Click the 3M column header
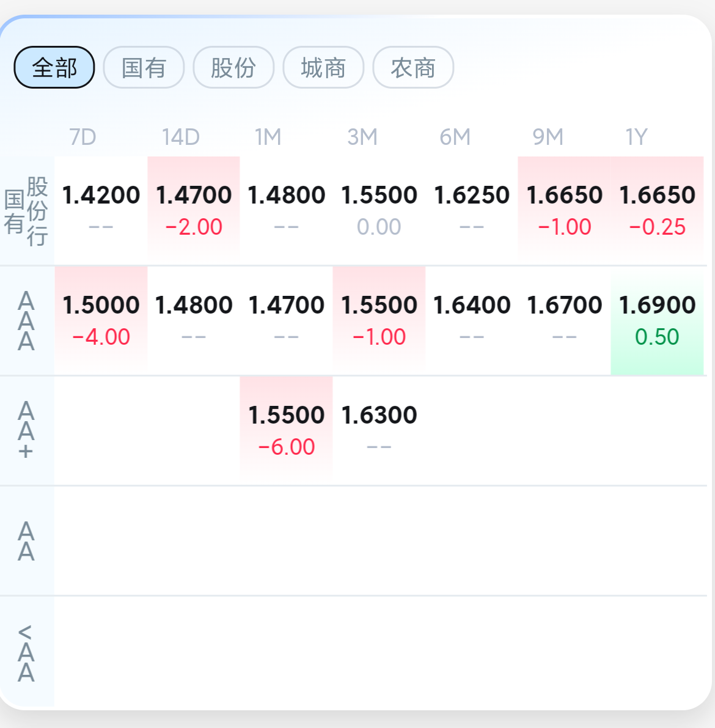The width and height of the screenshot is (715, 728). tap(362, 138)
